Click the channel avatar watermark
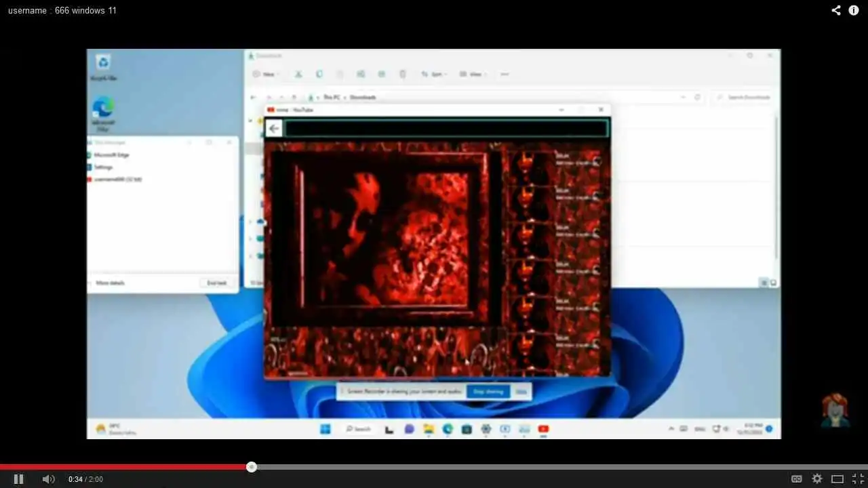 [835, 411]
